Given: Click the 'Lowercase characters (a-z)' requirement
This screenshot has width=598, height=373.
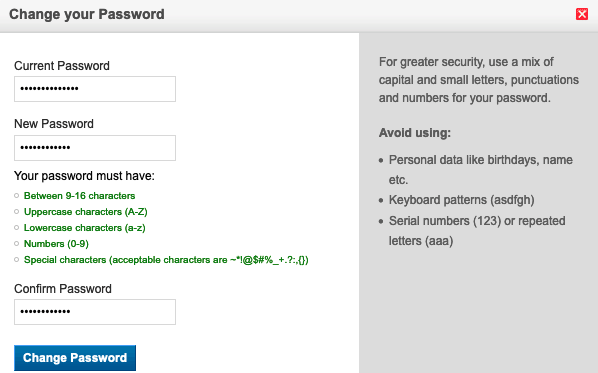Looking at the screenshot, I should pos(84,228).
